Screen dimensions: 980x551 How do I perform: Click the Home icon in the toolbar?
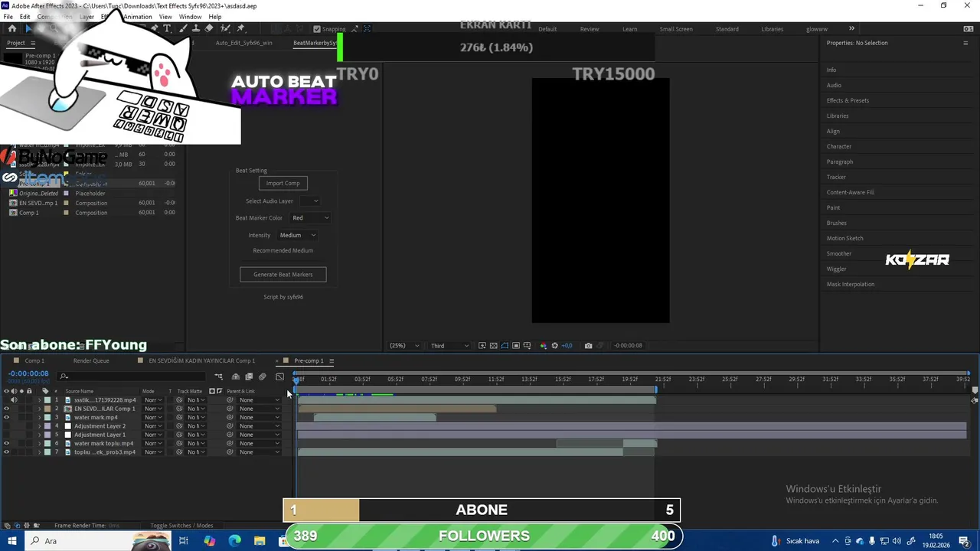(12, 28)
